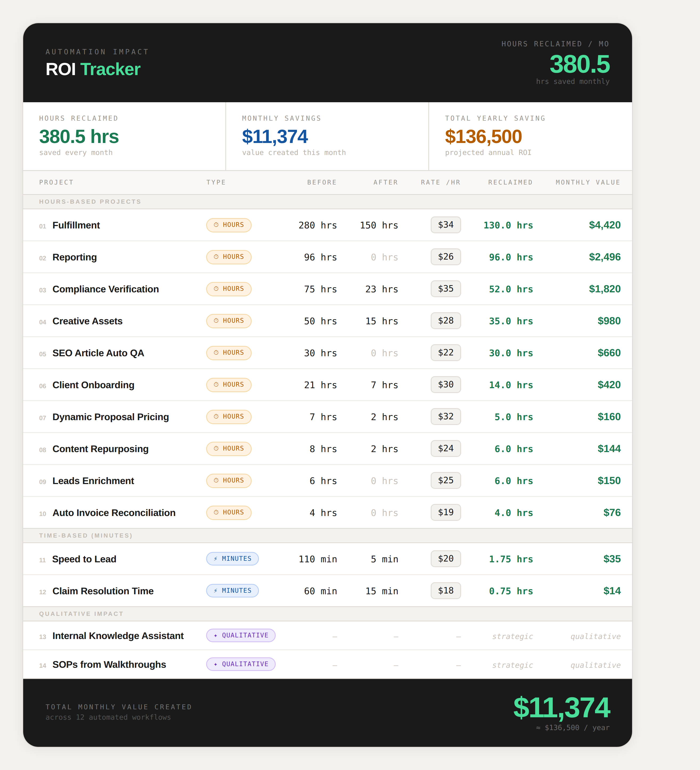Click HOURS badge for Leads Enrichment
The image size is (700, 770).
229,481
